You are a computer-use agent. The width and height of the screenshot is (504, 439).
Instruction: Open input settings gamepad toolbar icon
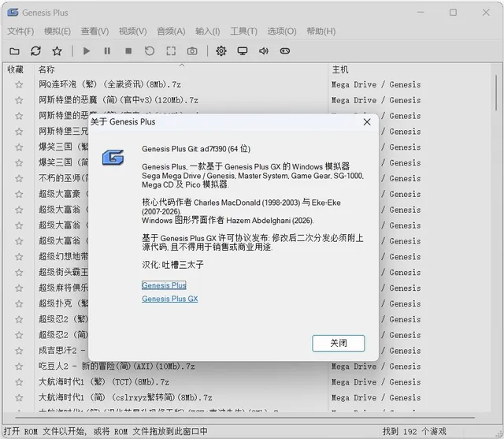pyautogui.click(x=285, y=51)
